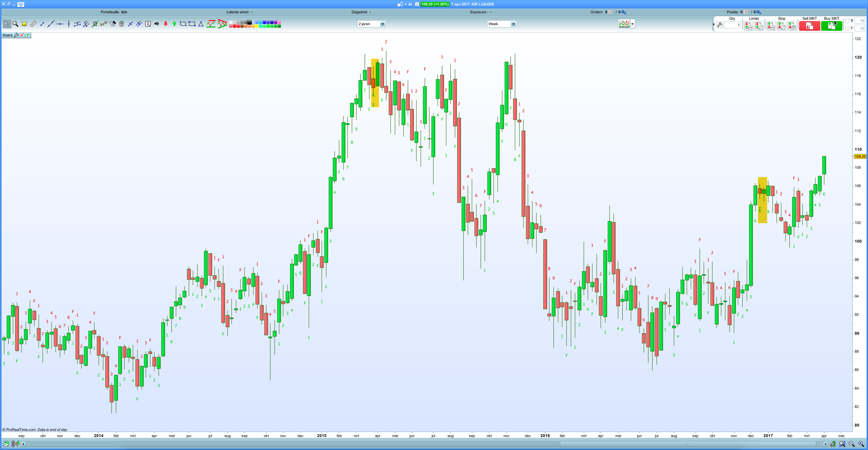Enable the S checkbox
868x450 pixels.
click(847, 21)
